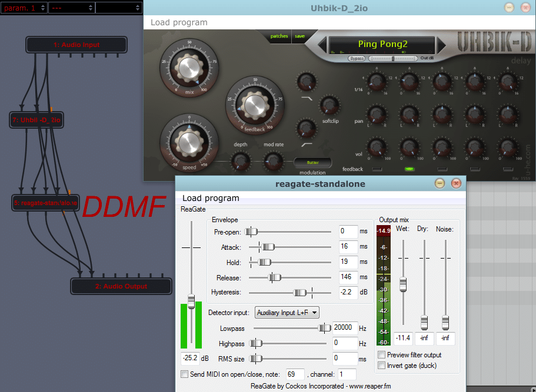
Task: Enable Preview filter output checkbox
Action: [381, 355]
